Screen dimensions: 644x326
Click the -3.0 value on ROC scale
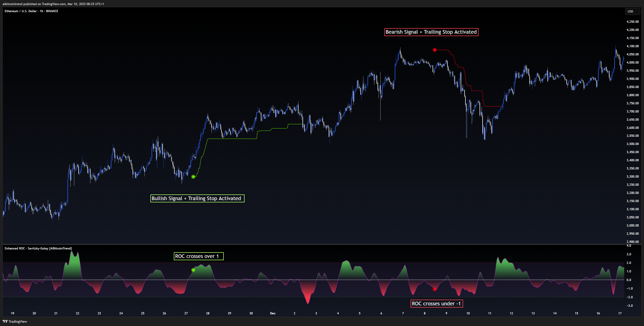pos(629,306)
